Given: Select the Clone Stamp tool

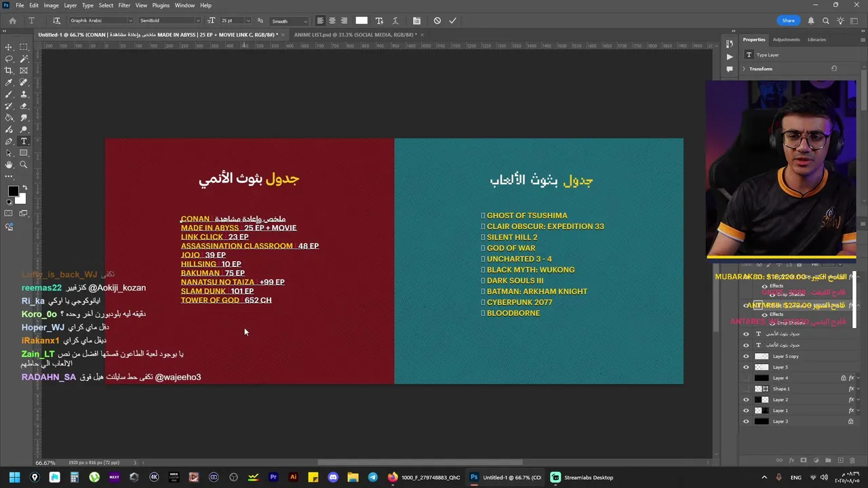Looking at the screenshot, I should click(x=24, y=94).
